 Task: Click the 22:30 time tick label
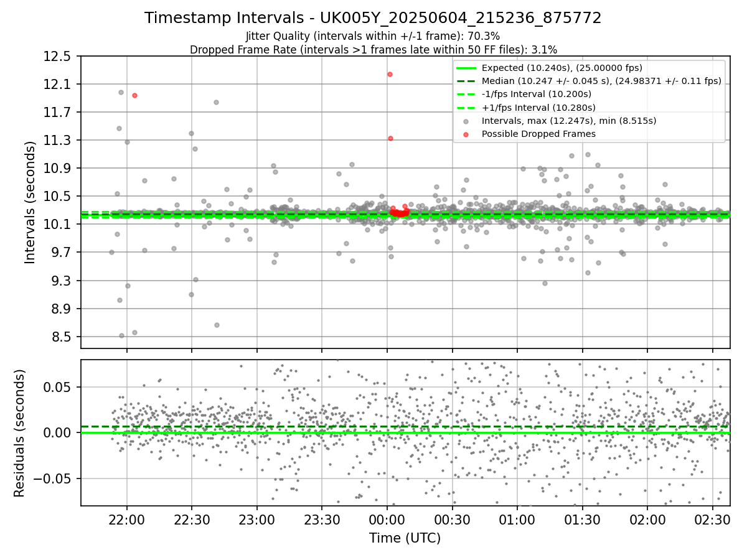pos(192,520)
